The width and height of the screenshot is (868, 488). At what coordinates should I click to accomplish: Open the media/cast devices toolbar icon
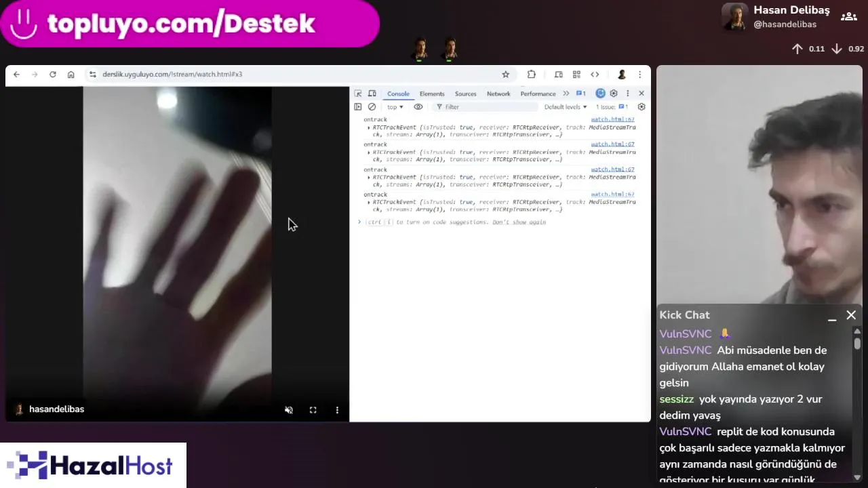click(x=558, y=75)
